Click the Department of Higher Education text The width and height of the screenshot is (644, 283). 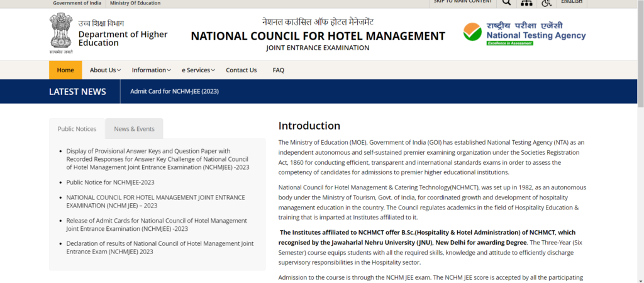pos(123,38)
